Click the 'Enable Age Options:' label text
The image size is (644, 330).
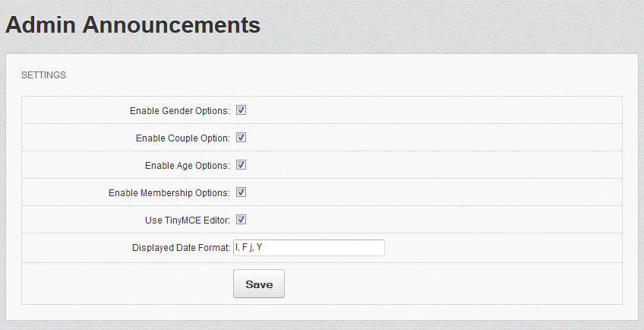187,166
